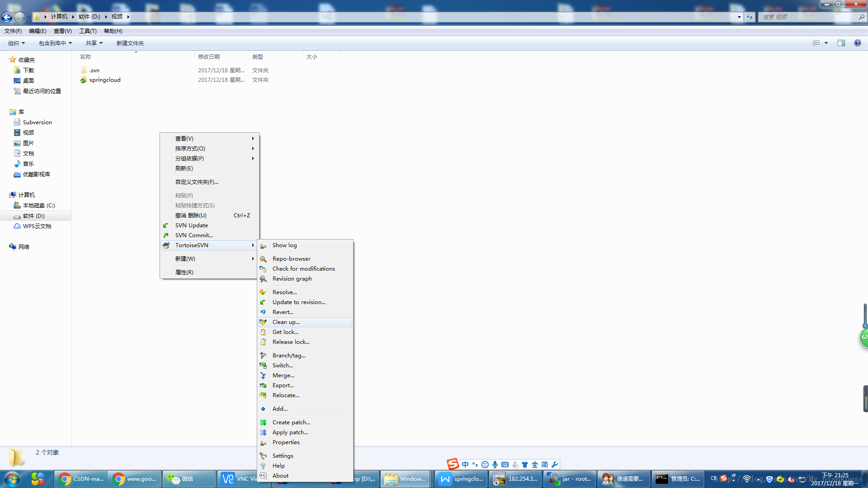This screenshot has height=488, width=868.
Task: Click the back navigation button
Action: [x=7, y=17]
